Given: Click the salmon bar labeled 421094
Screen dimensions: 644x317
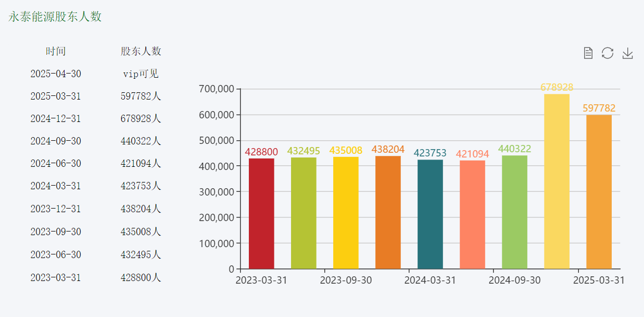Looking at the screenshot, I should [x=472, y=215].
